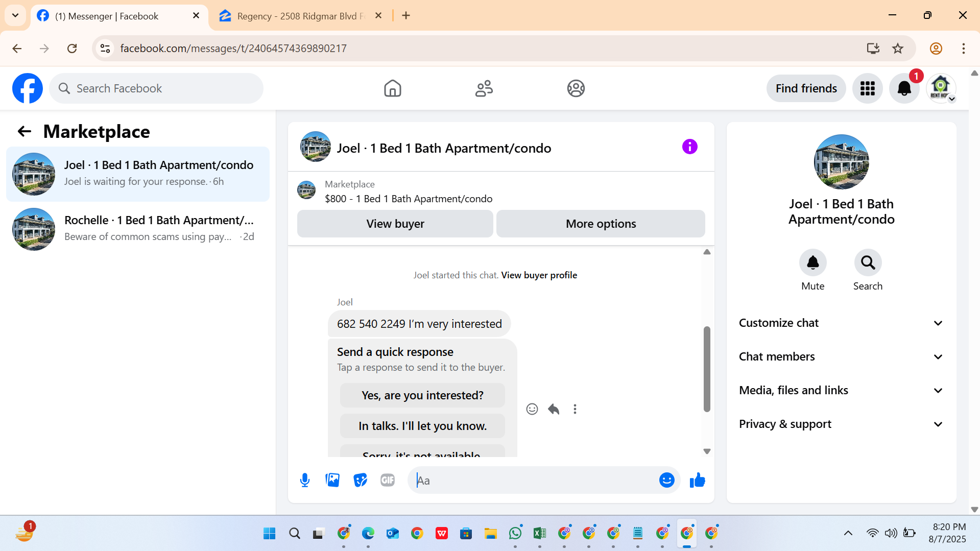Open Joel's Marketplace conversation
Image resolution: width=980 pixels, height=551 pixels.
click(138, 174)
